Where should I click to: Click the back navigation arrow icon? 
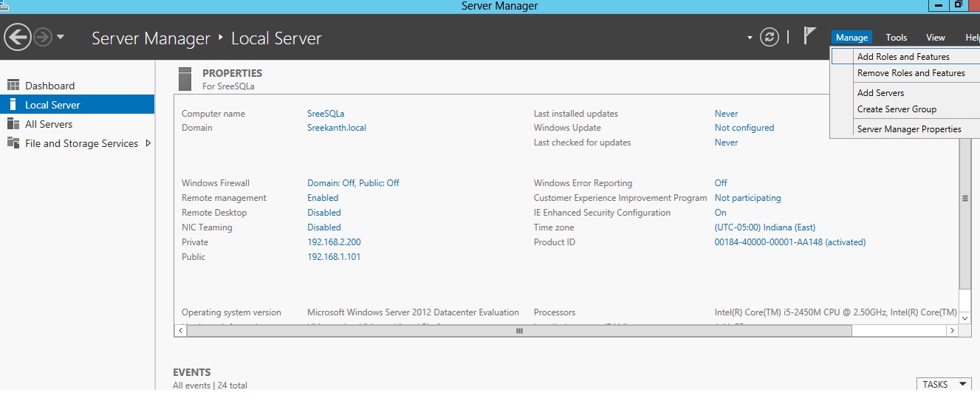18,36
